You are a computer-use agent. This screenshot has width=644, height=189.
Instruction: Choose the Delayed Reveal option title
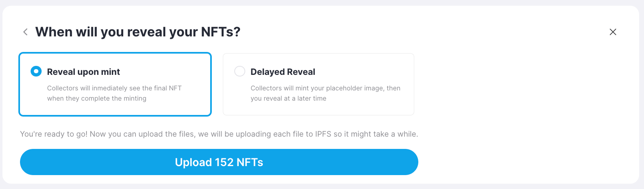pos(283,72)
